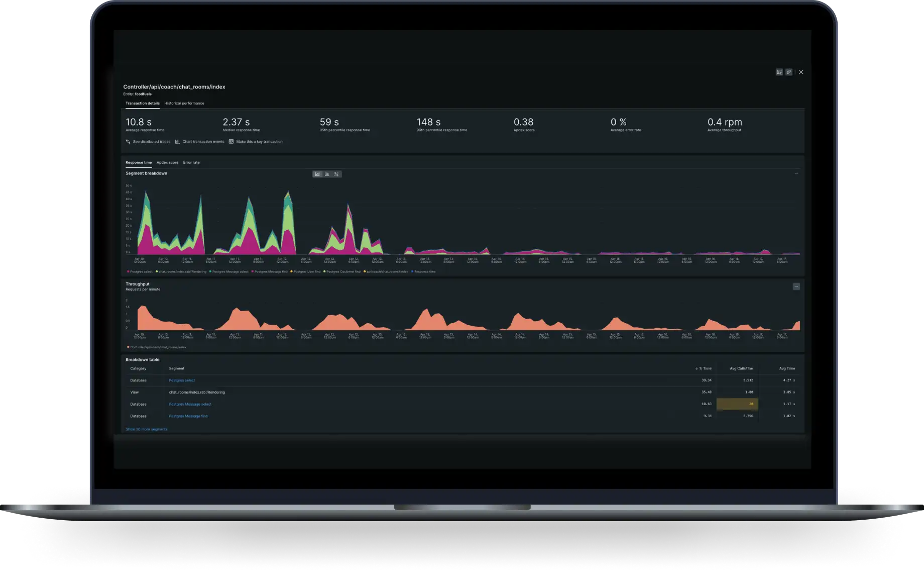Switch chart to area view icon
The height and width of the screenshot is (583, 924).
(317, 174)
